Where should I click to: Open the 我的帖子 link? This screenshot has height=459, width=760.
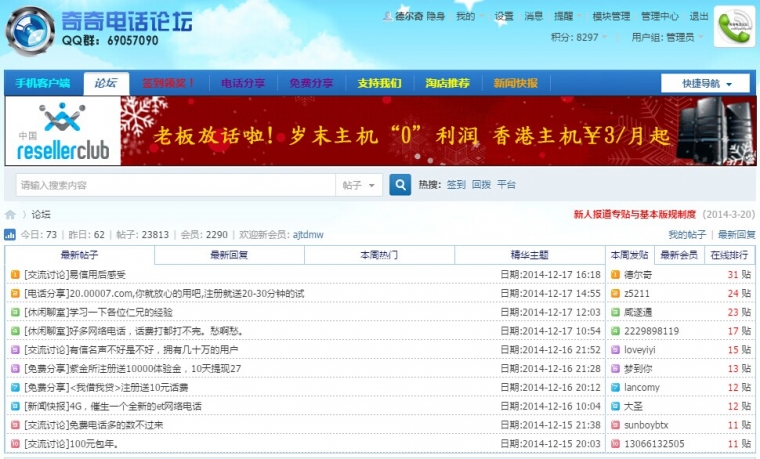[687, 235]
